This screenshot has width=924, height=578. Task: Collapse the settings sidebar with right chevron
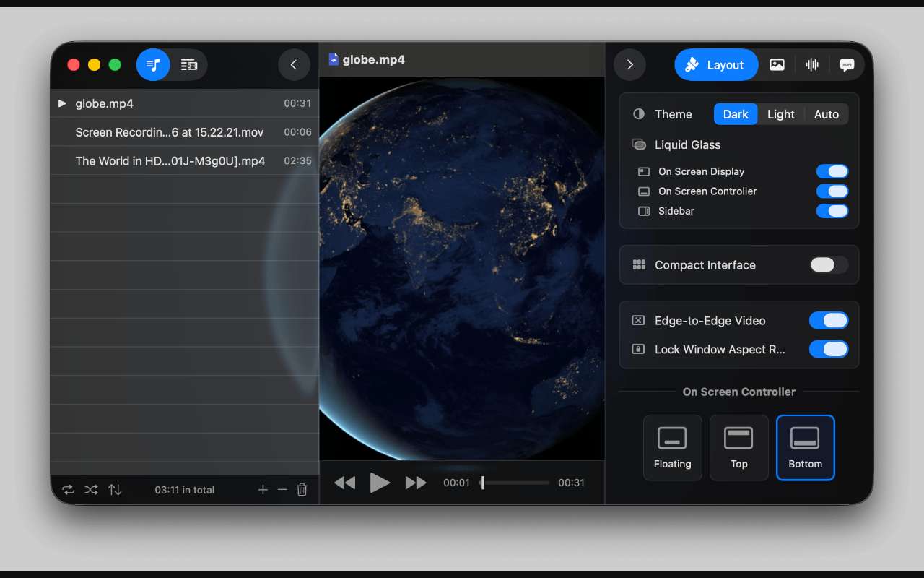point(629,65)
